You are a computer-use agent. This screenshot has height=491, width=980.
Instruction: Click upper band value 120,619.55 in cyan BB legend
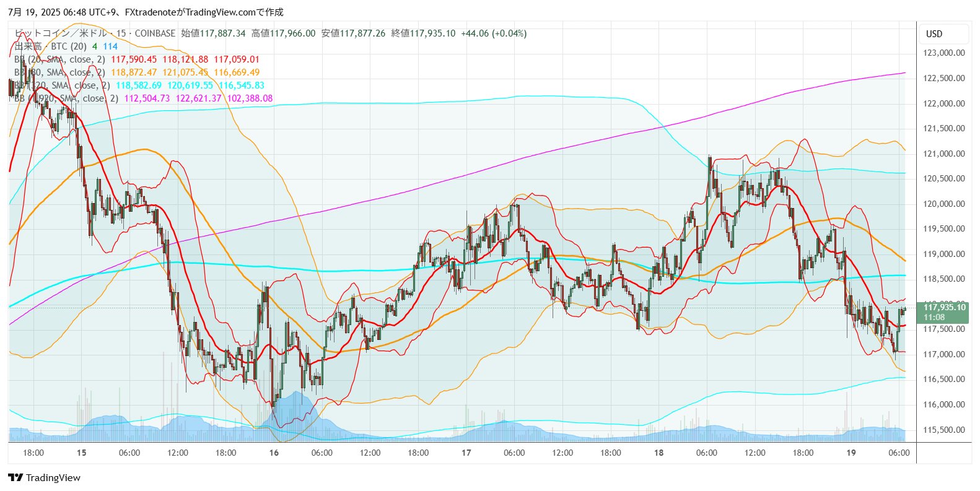pyautogui.click(x=190, y=85)
